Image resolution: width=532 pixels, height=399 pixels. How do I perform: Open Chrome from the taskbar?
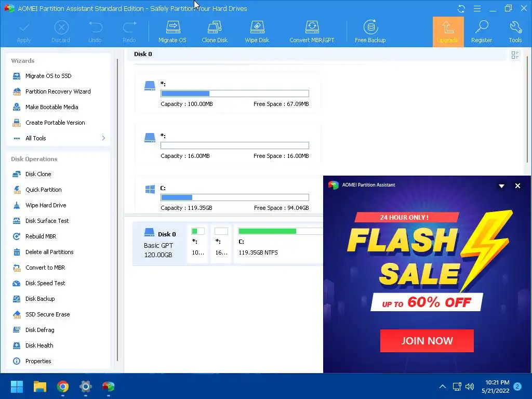63,387
